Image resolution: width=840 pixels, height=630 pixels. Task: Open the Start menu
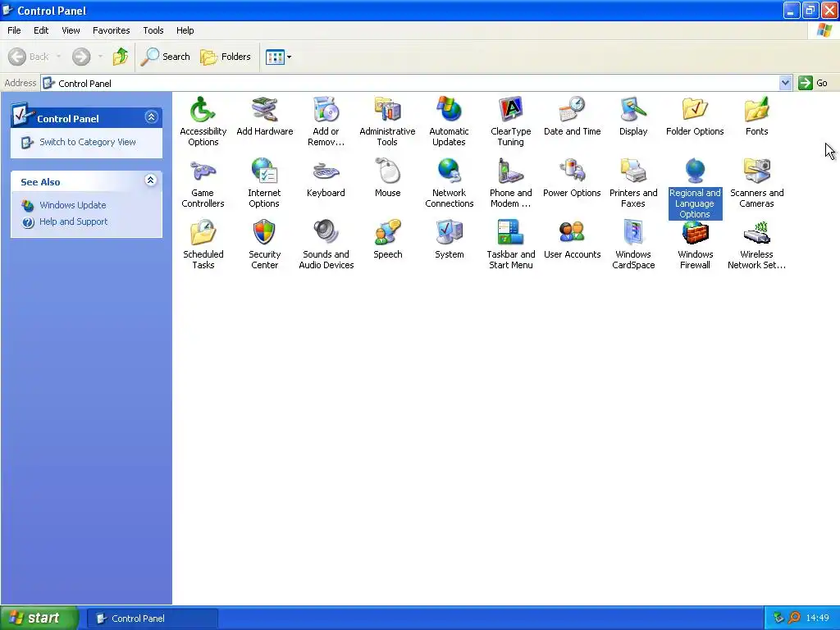(39, 618)
